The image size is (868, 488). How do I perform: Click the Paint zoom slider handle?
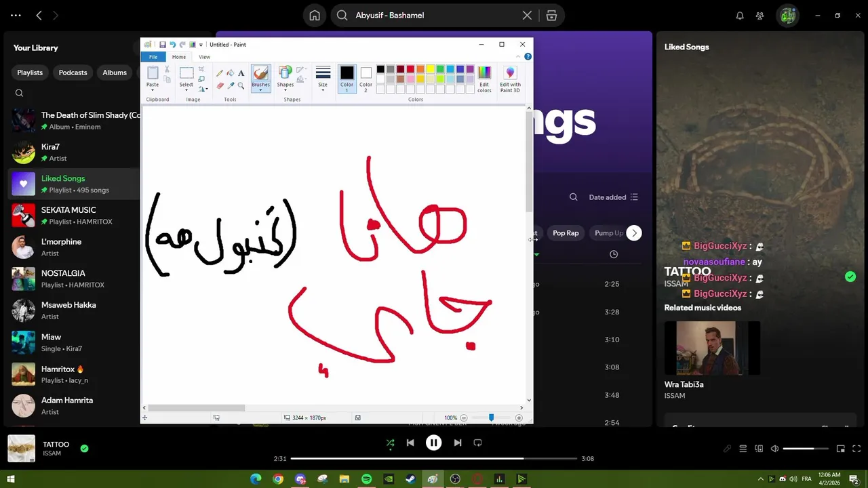click(x=491, y=418)
